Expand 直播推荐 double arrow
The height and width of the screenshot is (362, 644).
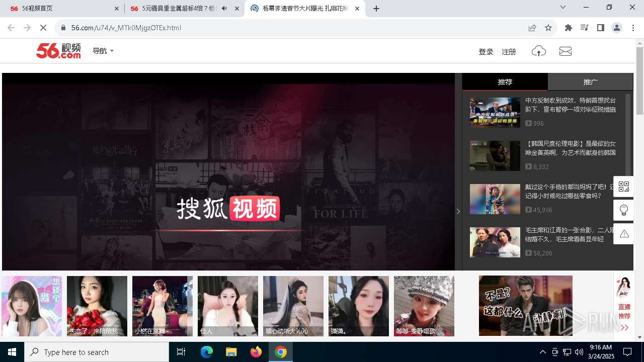(624, 328)
